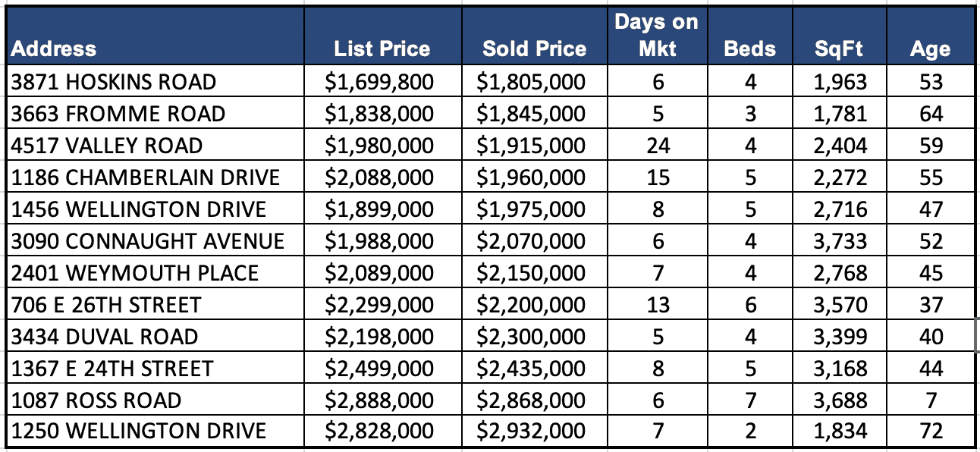Select sold price $1,915,000 cell
Screen dimensions: 980x452
531,146
